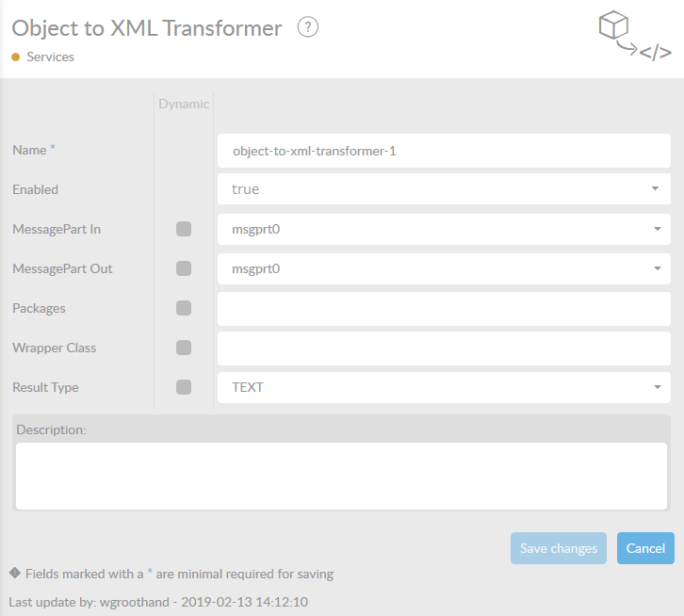This screenshot has height=616, width=684.
Task: Click into the Name input field
Action: coord(444,150)
